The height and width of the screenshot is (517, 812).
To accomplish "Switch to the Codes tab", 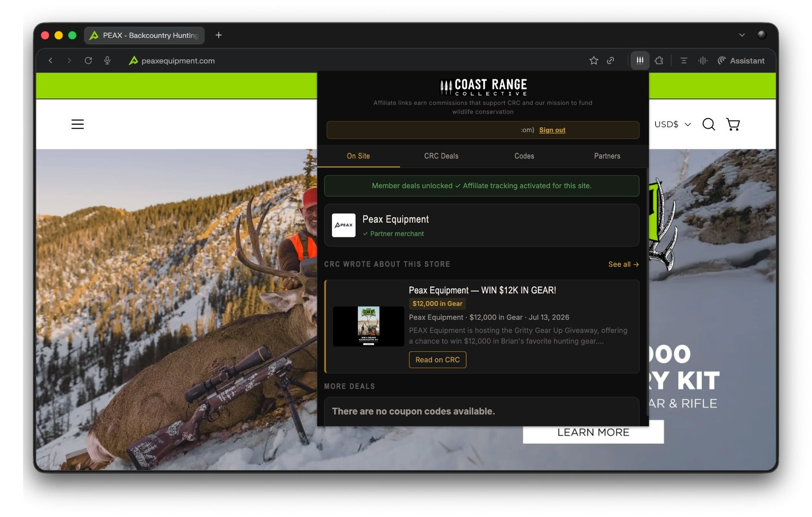I will (524, 156).
